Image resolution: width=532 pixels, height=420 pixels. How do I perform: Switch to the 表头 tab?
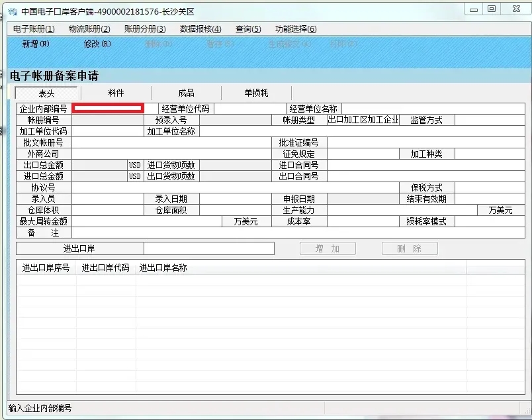click(x=46, y=93)
